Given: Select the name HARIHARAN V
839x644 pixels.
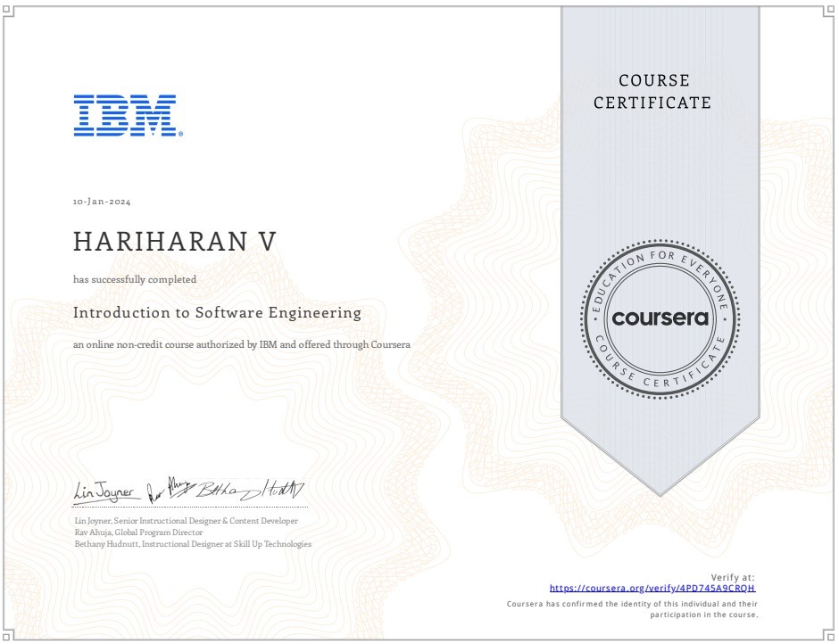Looking at the screenshot, I should pyautogui.click(x=174, y=241).
